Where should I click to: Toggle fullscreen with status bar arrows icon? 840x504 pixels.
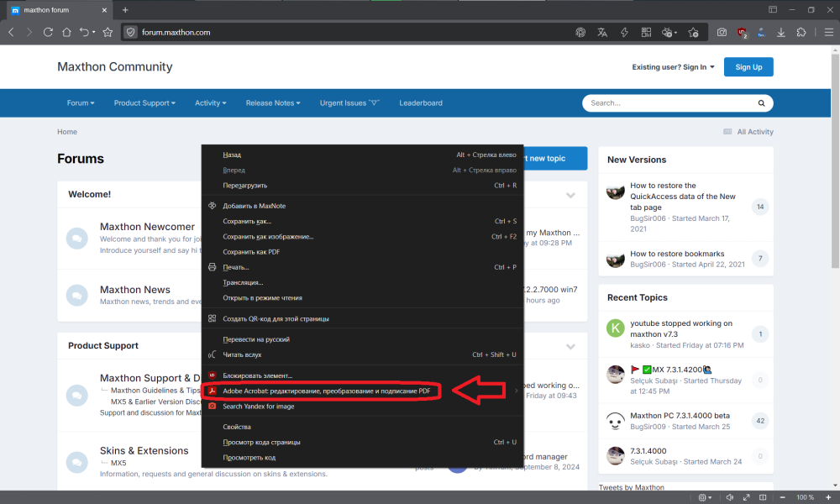tap(746, 497)
